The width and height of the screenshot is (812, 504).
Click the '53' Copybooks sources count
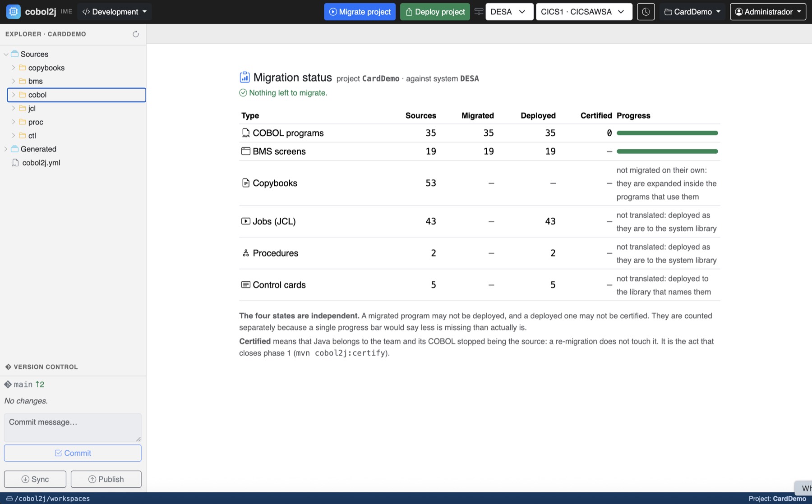click(431, 183)
